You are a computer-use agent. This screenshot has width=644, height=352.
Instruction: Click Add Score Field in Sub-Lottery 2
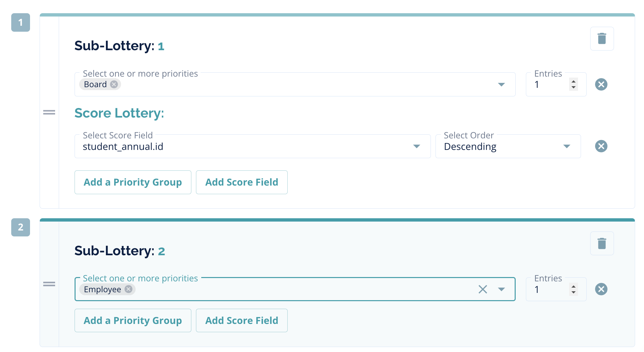tap(241, 321)
